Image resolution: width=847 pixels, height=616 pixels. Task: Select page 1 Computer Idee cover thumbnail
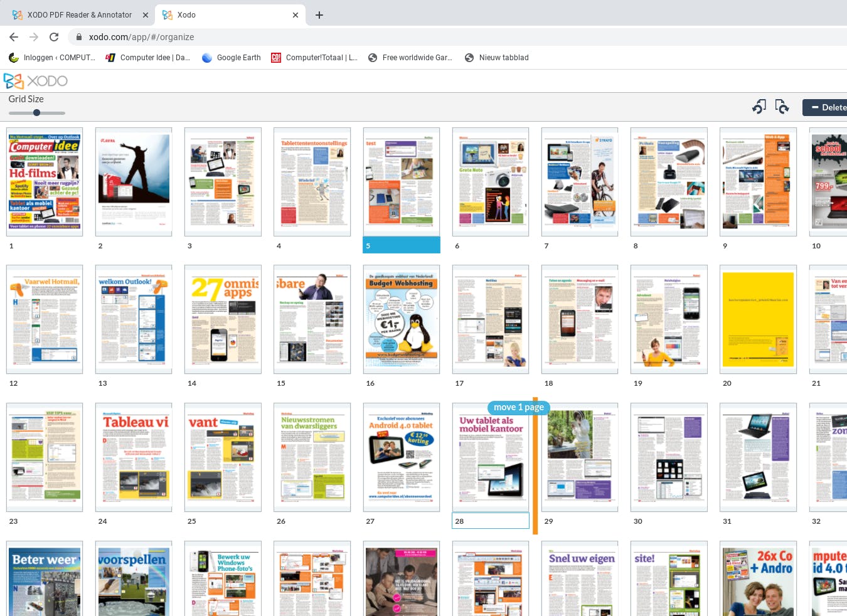[45, 182]
